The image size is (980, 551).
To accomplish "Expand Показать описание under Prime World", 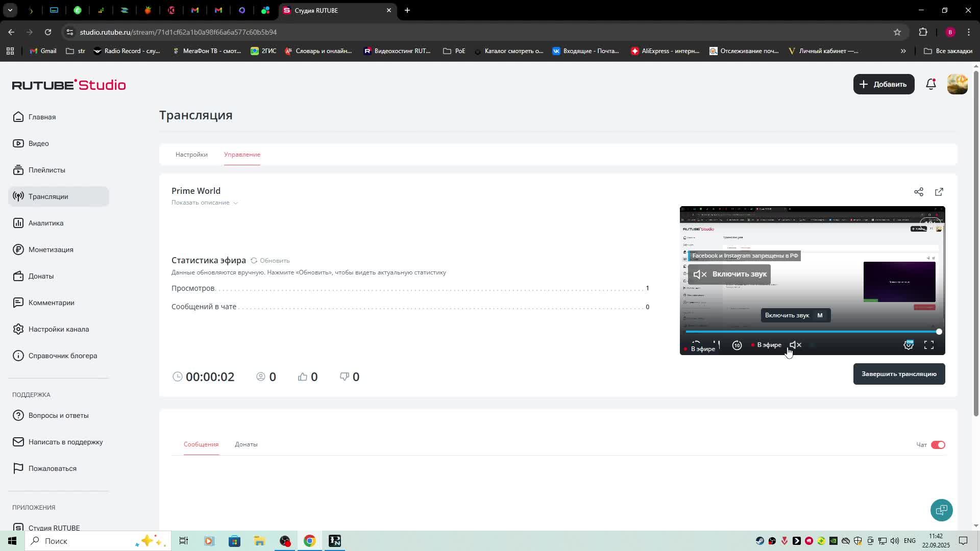I will [x=204, y=203].
